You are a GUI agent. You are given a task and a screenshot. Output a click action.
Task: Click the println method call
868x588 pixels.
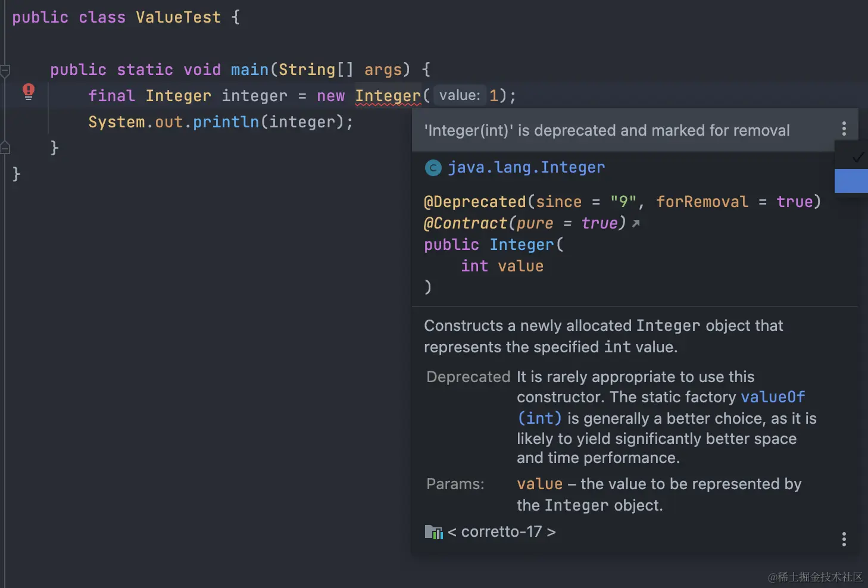(226, 122)
